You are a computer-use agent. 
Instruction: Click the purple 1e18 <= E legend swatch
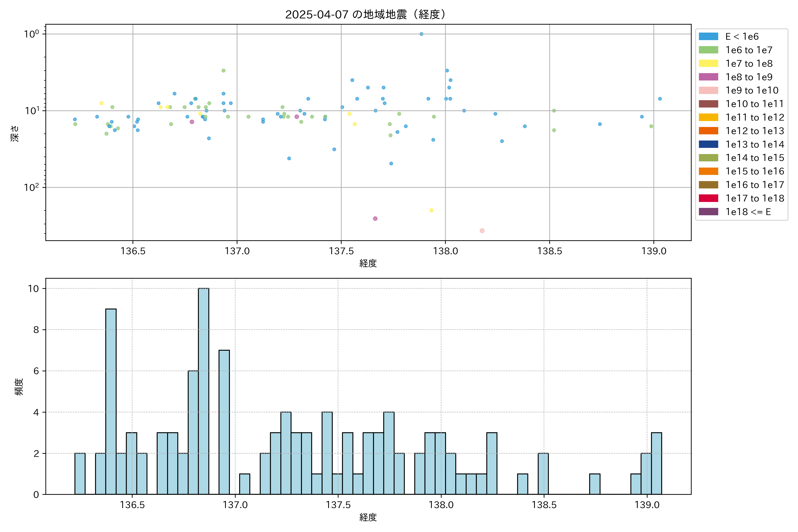[708, 212]
